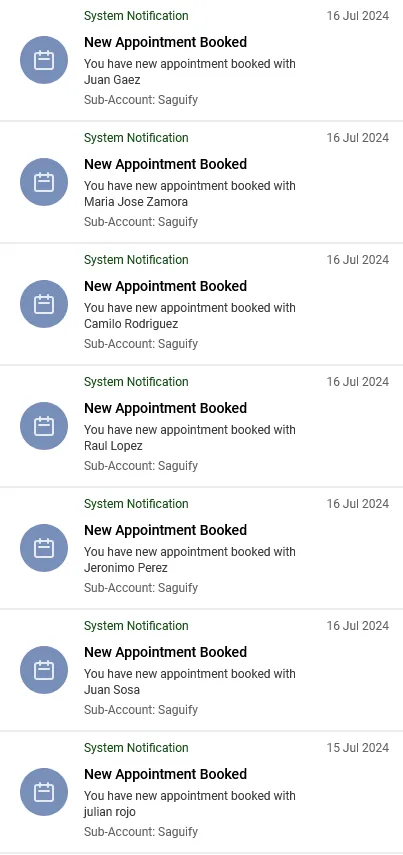Open notification mentioning Juan Sosa

click(x=201, y=670)
